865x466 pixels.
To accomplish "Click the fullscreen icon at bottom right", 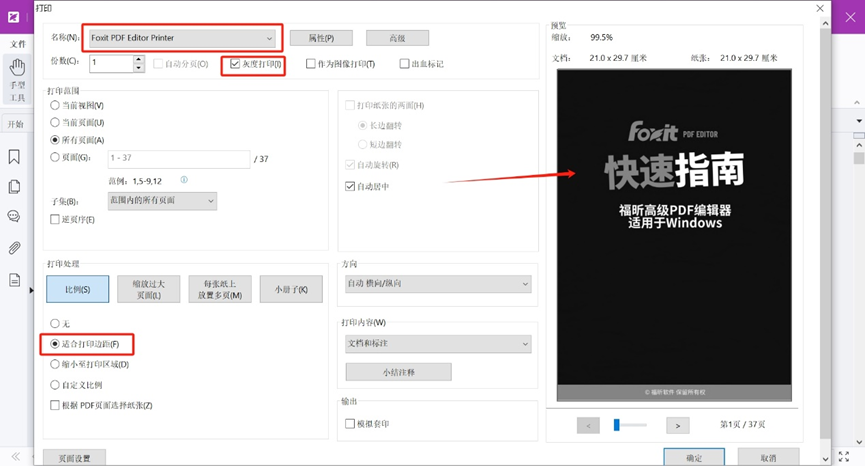I will pos(844,456).
